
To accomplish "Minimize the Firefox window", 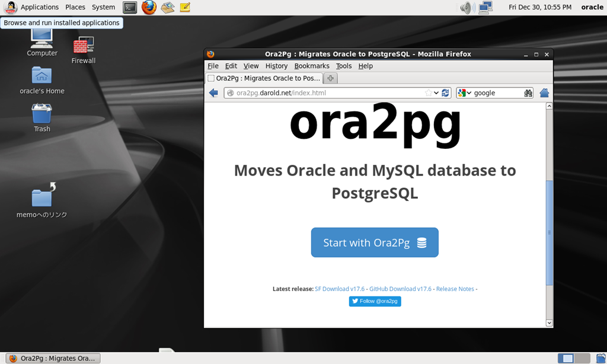I will pos(526,55).
